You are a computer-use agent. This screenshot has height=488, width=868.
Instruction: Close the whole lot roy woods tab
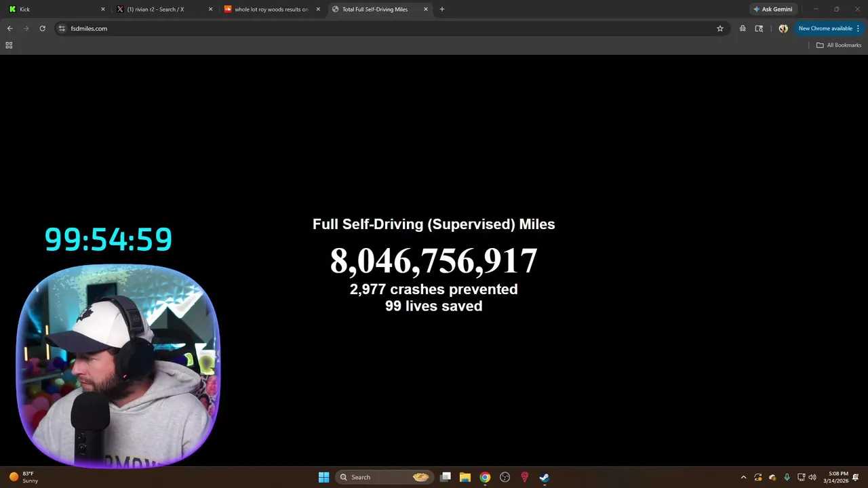tap(318, 9)
